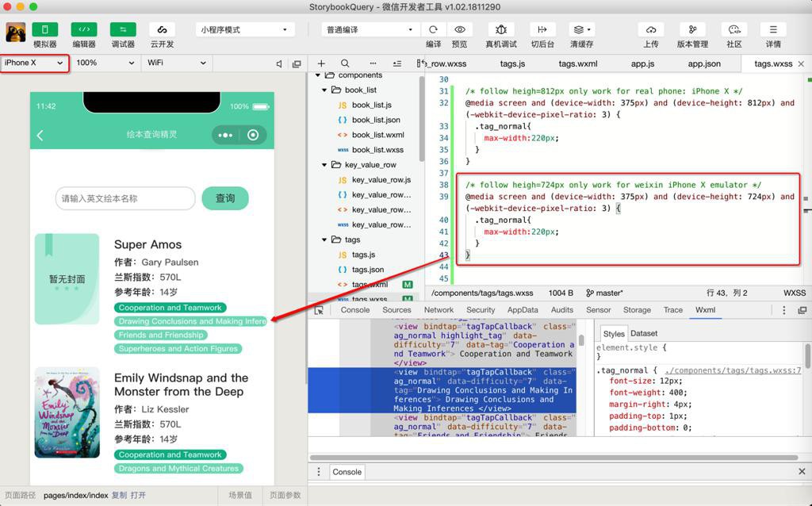Toggle the 调试器 debugger panel button

[123, 29]
